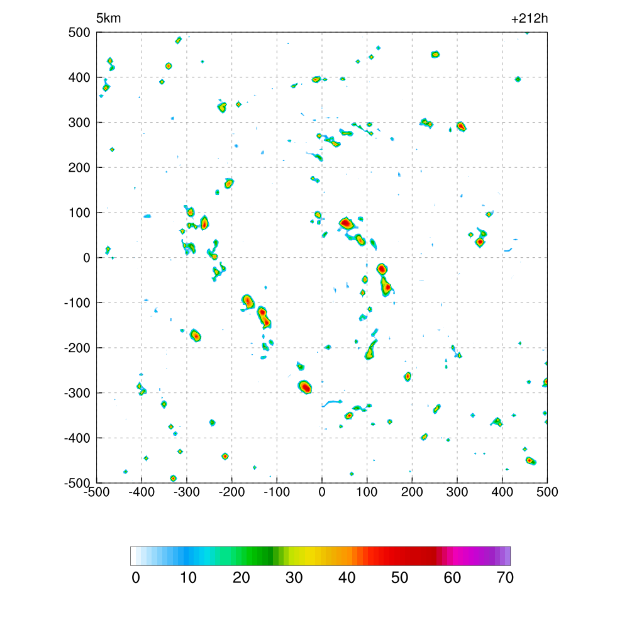Image resolution: width=644 pixels, height=644 pixels.
Task: Pick the x-axis tick label "-200"
Action: (231, 492)
